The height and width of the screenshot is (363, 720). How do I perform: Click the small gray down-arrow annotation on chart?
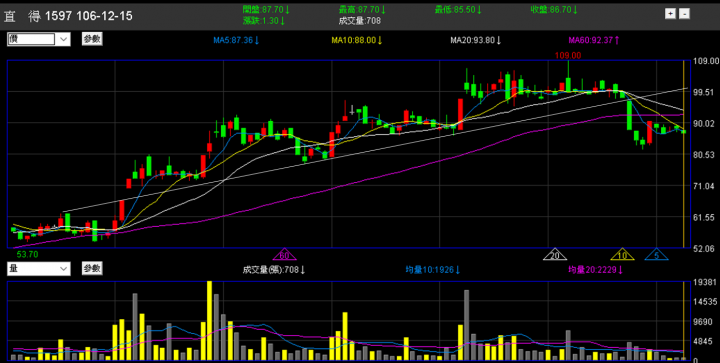(x=352, y=110)
